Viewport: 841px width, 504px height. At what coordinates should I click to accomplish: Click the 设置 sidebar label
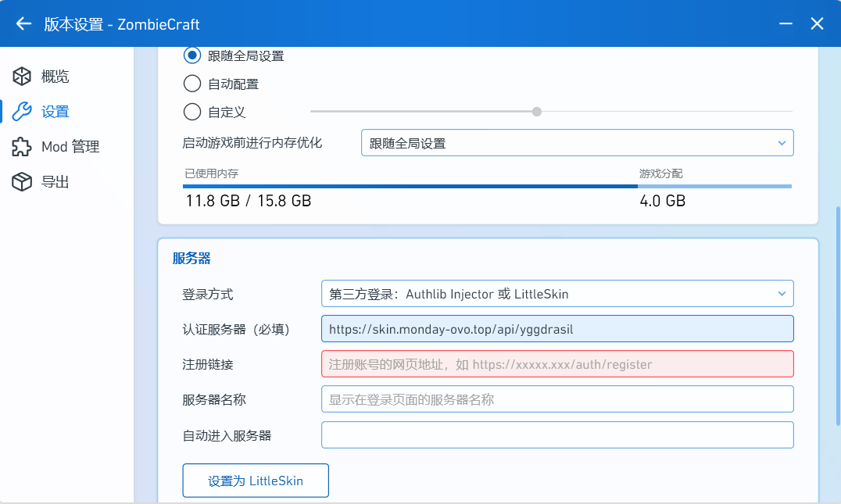click(x=55, y=112)
